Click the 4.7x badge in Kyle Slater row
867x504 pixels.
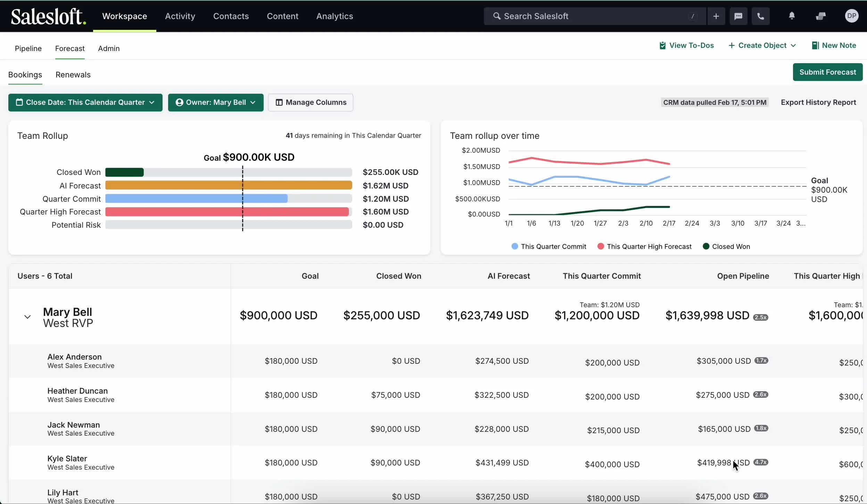[761, 462]
